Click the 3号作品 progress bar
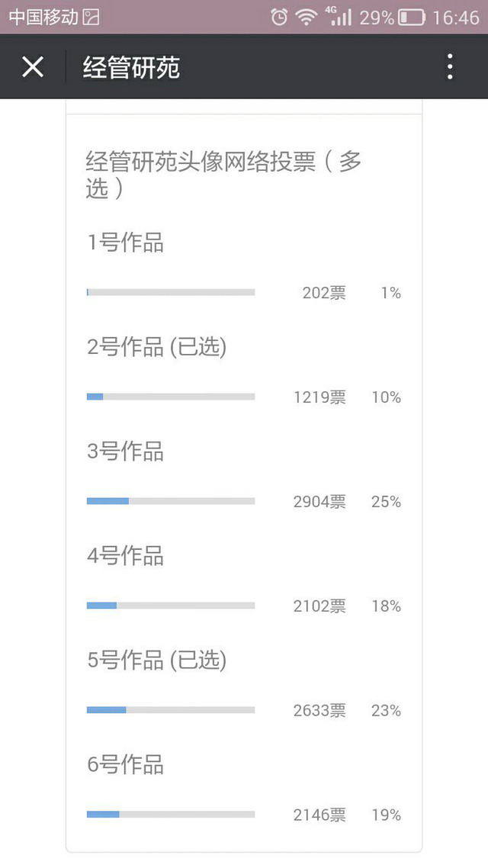 click(x=171, y=501)
